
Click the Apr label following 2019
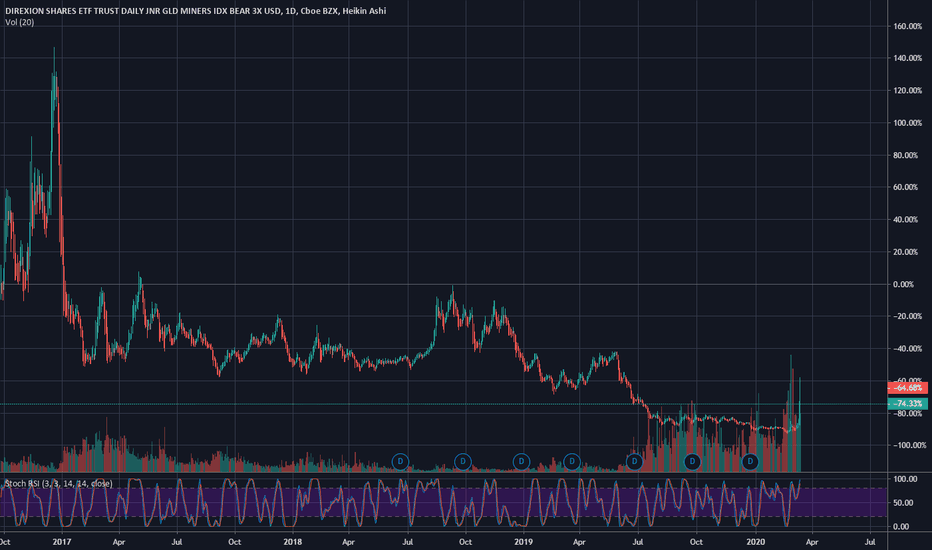(579, 542)
